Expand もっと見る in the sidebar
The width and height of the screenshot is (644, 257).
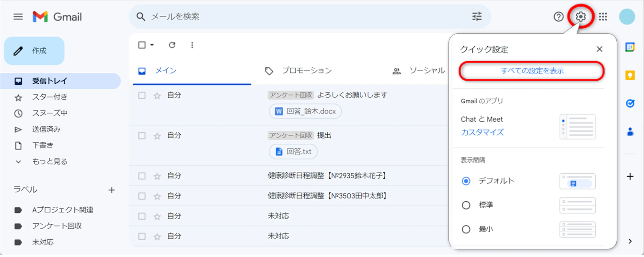tap(49, 161)
